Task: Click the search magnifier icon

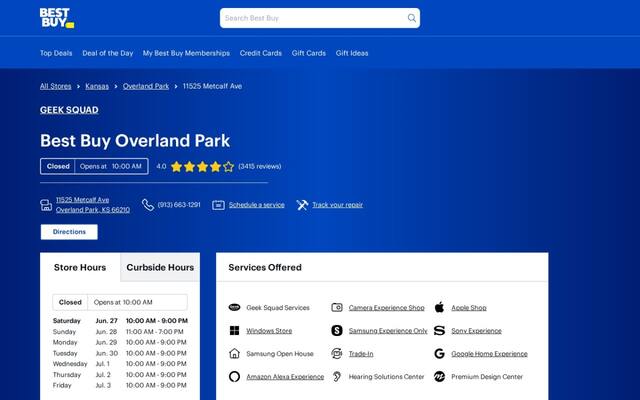Action: [411, 18]
